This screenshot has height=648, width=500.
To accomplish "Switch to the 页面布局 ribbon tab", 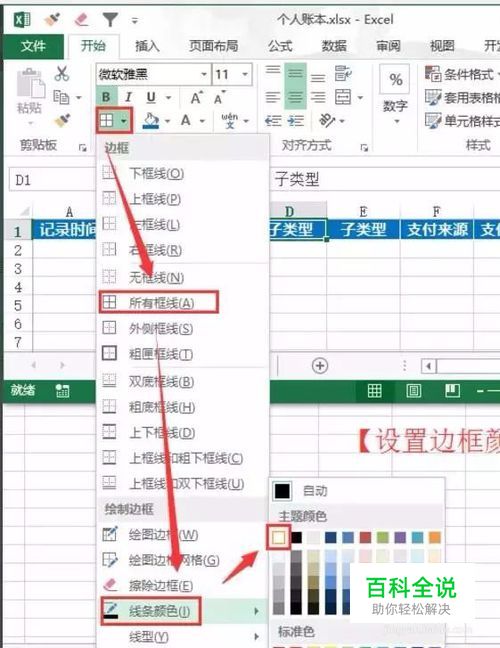I will point(213,46).
